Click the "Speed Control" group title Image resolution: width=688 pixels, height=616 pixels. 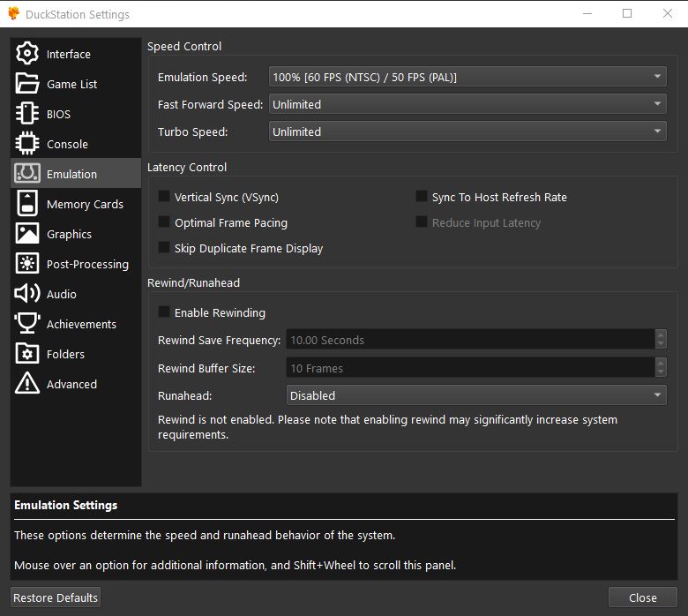[x=184, y=46]
